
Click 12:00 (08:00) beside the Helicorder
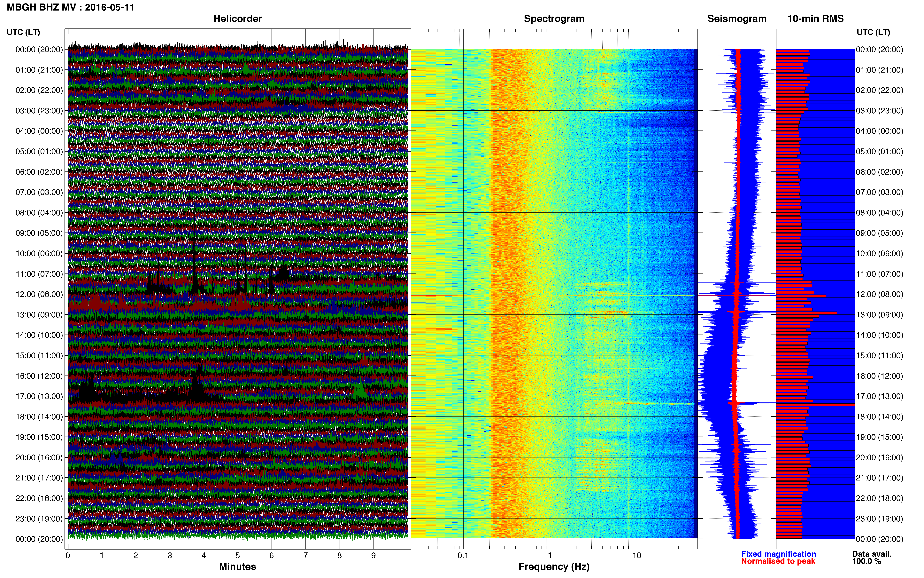click(39, 294)
